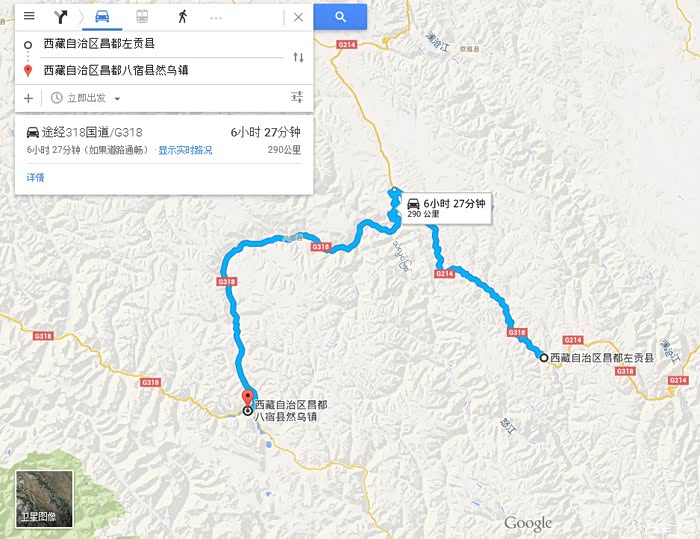Edit the destination field 八宿县然乌镇
The width and height of the screenshot is (700, 539).
(x=162, y=70)
